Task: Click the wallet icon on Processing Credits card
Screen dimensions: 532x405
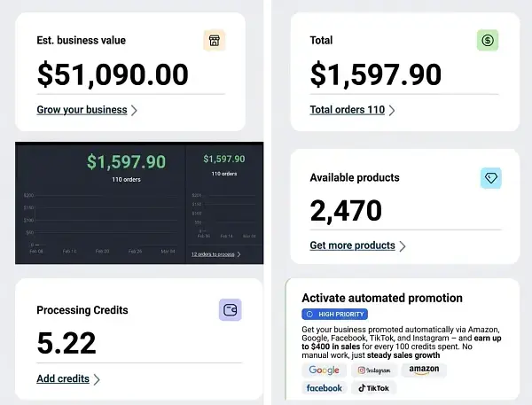Action: [230, 310]
